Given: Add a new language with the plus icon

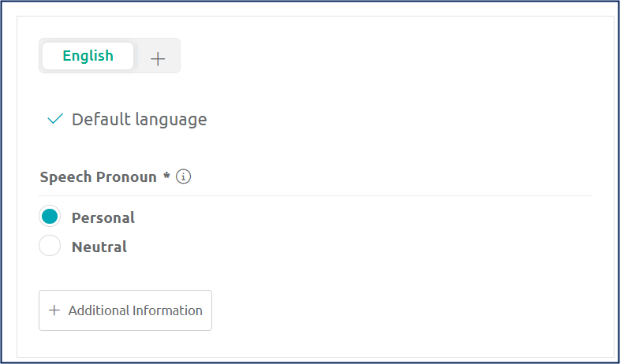Looking at the screenshot, I should click(158, 59).
